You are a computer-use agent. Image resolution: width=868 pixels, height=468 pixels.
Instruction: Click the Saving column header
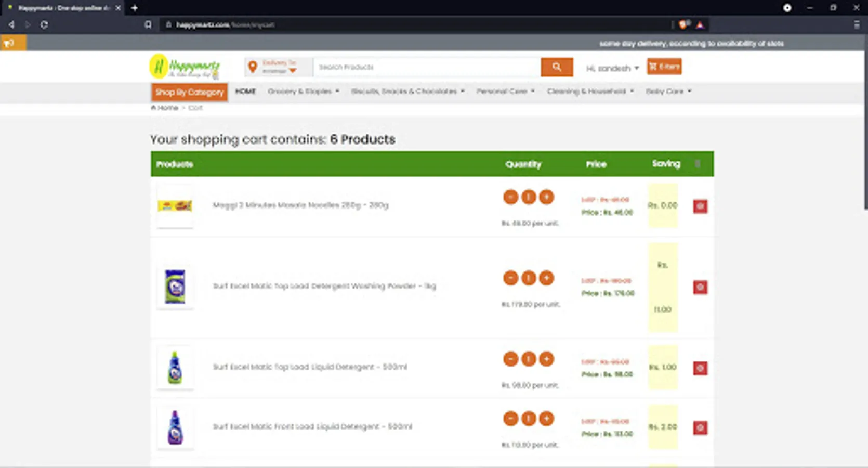coord(666,164)
